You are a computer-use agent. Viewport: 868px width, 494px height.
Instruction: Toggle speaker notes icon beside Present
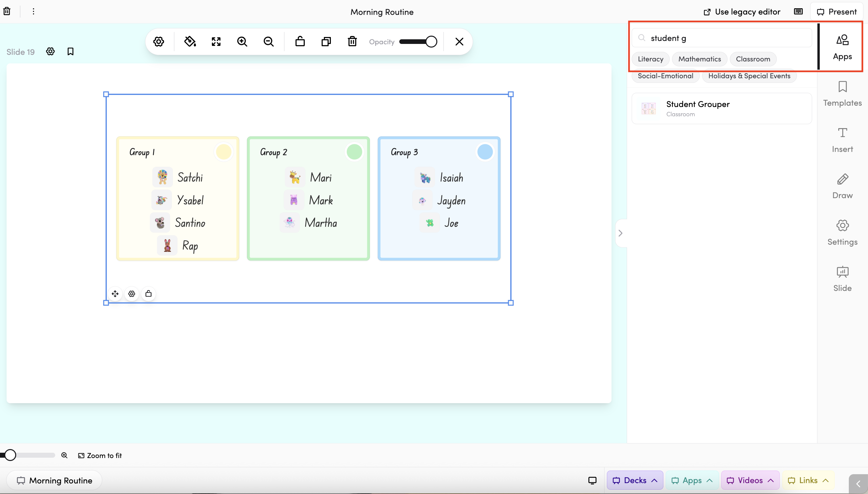[x=798, y=12]
